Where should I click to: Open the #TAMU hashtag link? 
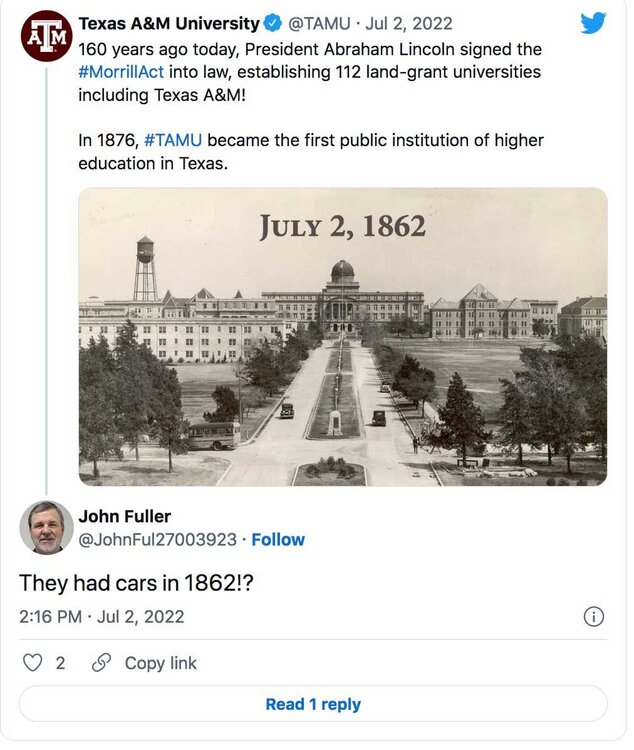click(x=175, y=140)
